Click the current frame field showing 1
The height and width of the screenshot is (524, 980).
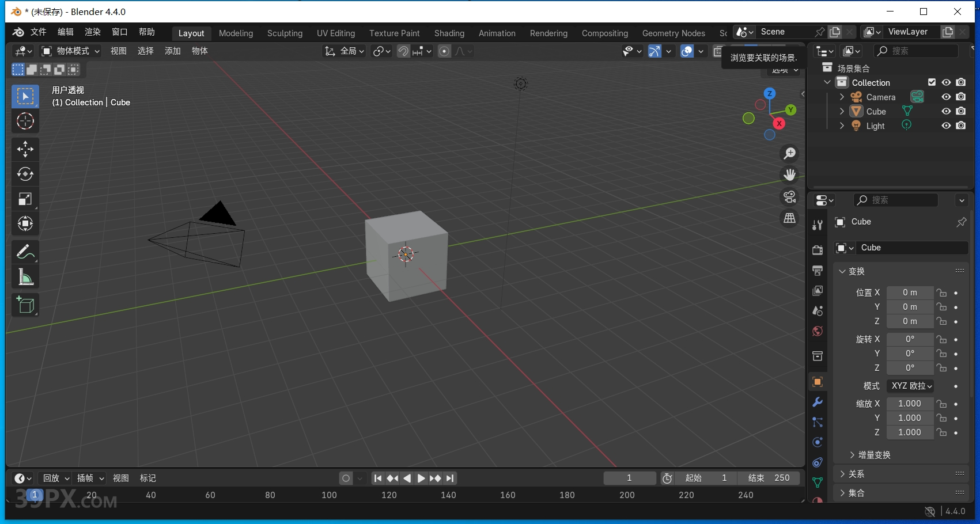[629, 477]
